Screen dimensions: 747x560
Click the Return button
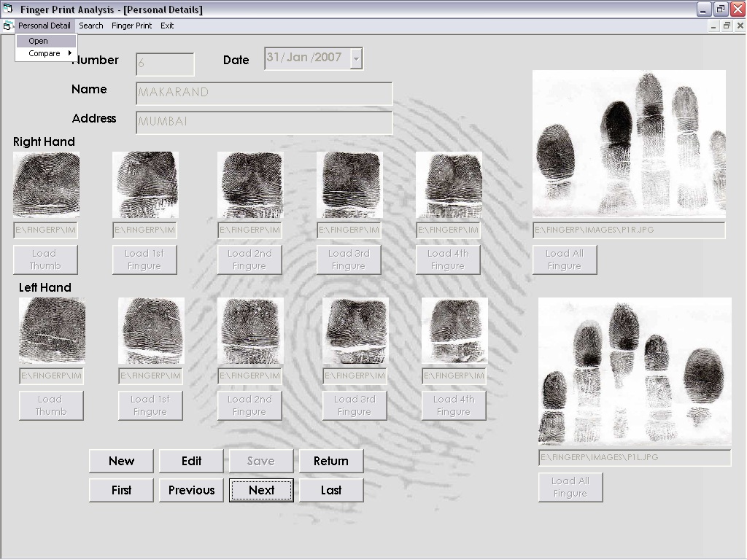point(331,461)
